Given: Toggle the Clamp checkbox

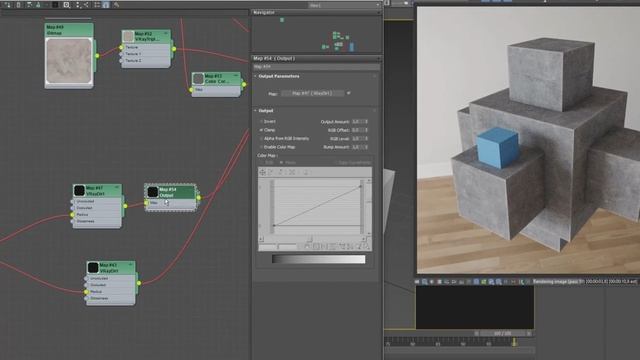Looking at the screenshot, I should (261, 130).
